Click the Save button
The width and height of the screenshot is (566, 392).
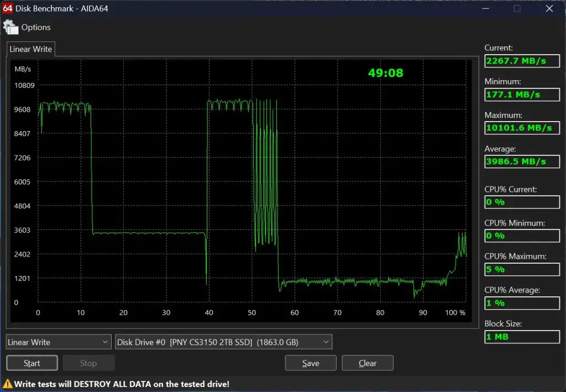(311, 363)
